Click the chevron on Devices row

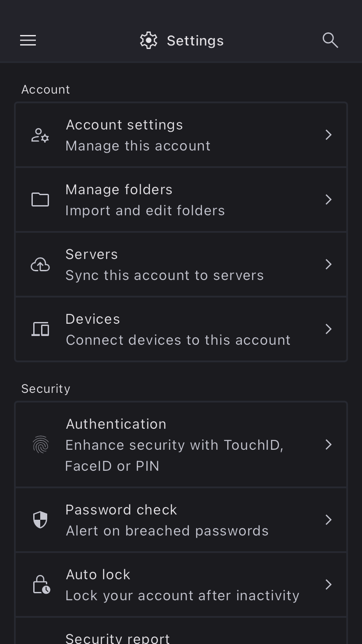[x=329, y=329]
